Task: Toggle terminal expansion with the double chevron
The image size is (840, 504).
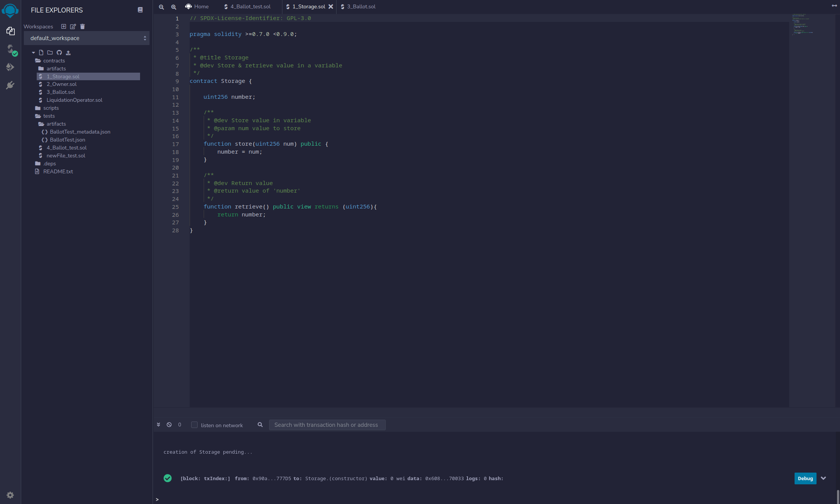Action: coord(158,425)
